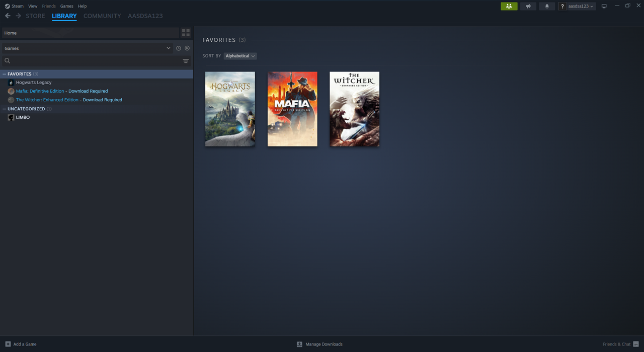Open the AASDSA123 profile tab
Screen dimensions: 644x352
pyautogui.click(x=145, y=16)
